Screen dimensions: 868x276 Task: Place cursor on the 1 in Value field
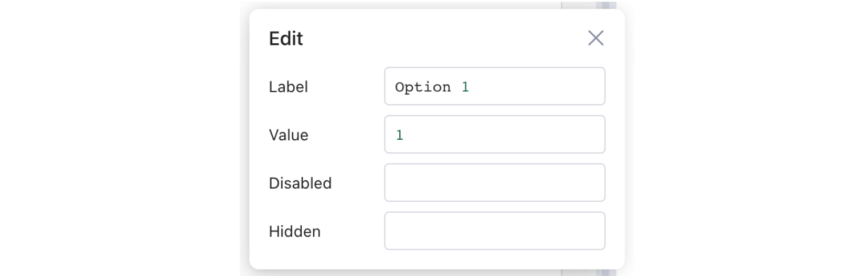[x=399, y=135]
